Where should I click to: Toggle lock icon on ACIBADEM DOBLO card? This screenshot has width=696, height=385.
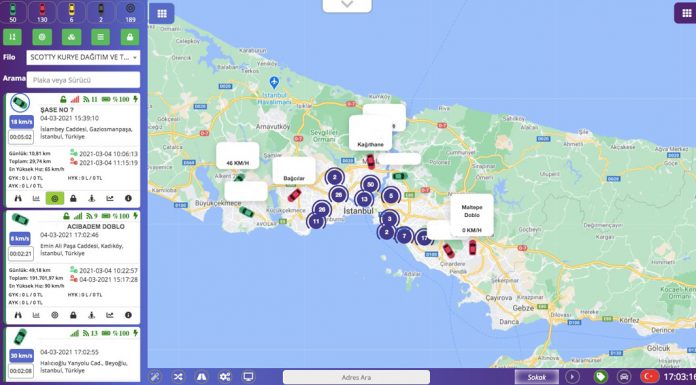click(73, 315)
